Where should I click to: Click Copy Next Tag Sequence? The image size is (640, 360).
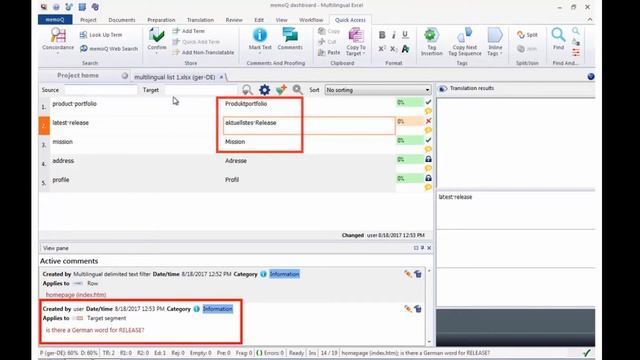pos(465,42)
